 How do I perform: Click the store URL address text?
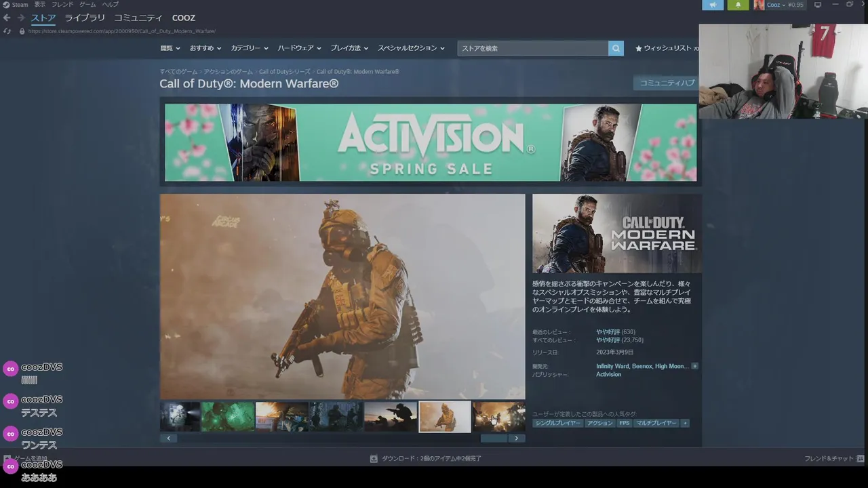122,31
